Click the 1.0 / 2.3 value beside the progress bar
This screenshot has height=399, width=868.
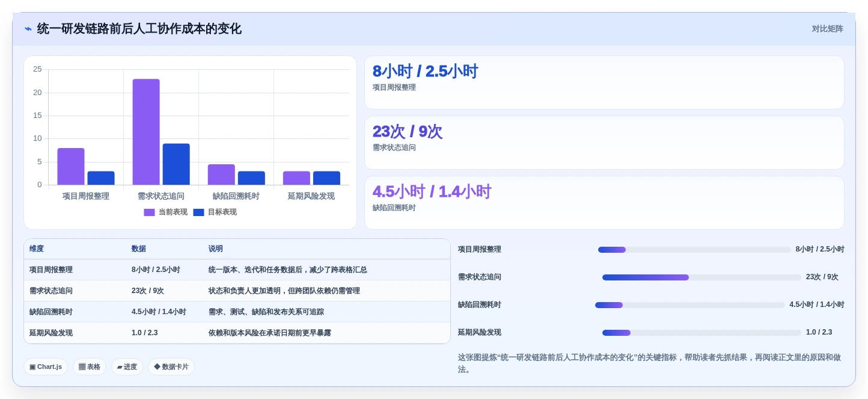[x=819, y=333]
